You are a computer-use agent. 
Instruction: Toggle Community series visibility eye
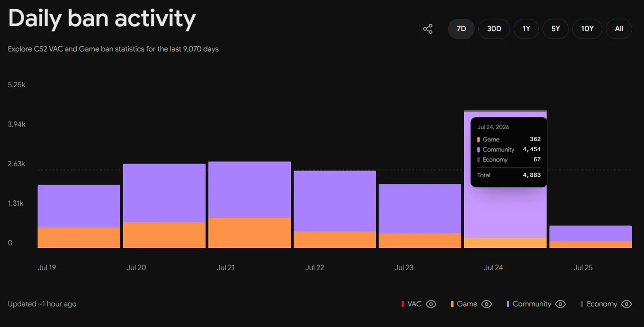pyautogui.click(x=560, y=304)
